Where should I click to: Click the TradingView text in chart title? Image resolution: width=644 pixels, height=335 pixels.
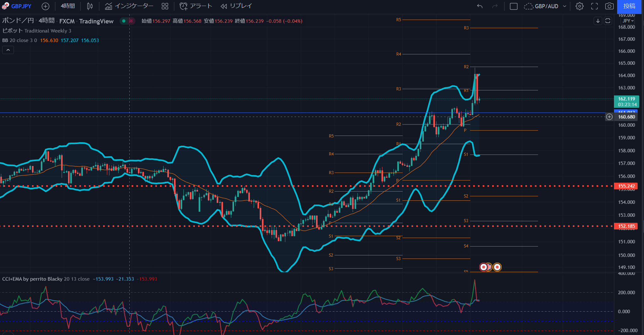coord(96,21)
